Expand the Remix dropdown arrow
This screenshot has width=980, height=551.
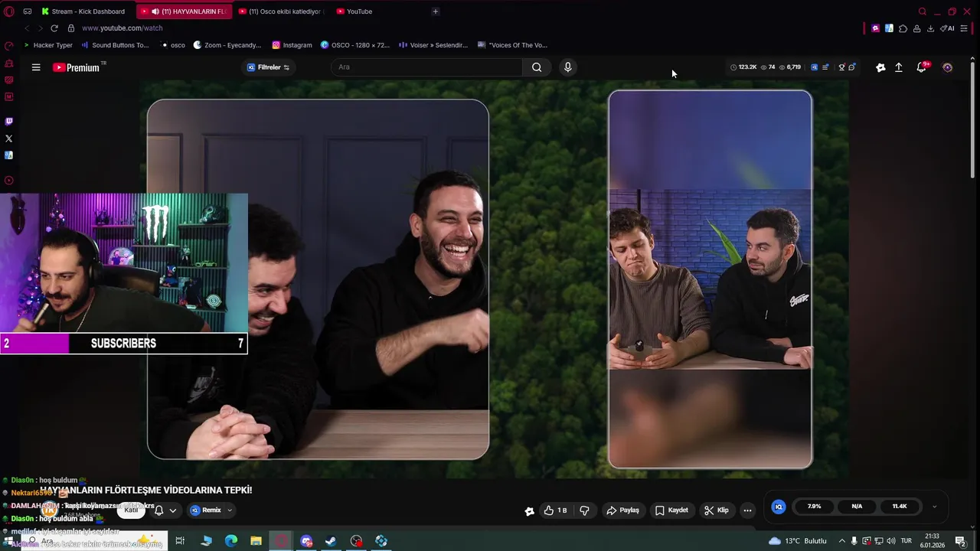(230, 510)
